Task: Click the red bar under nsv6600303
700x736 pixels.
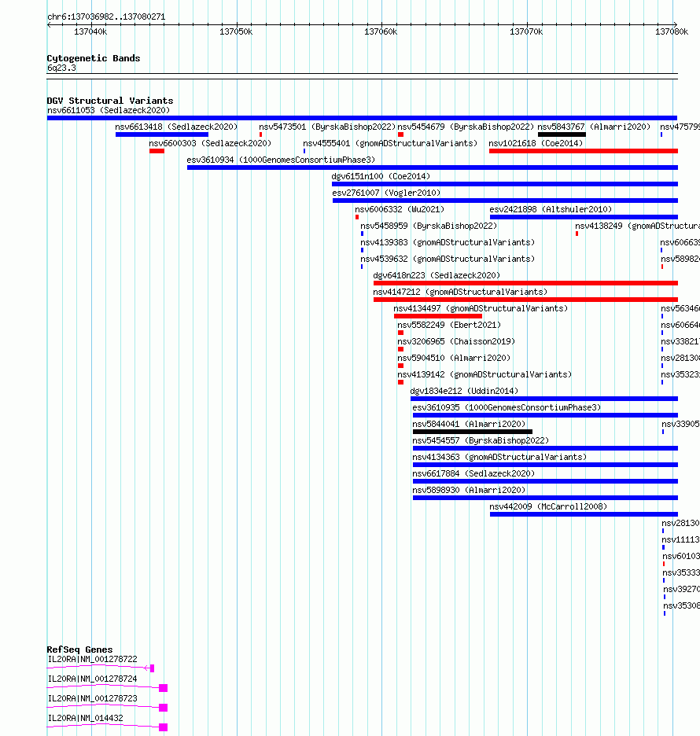Action: coord(157,151)
